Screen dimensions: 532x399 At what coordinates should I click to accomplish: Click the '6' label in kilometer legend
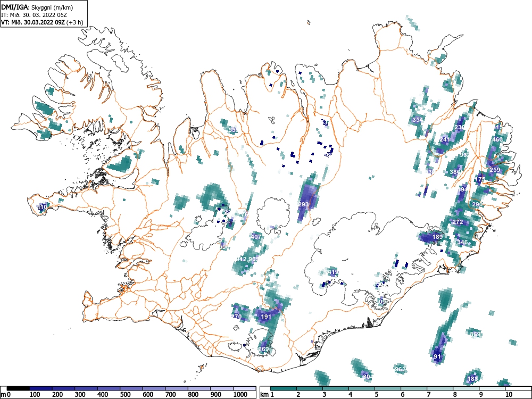402,395
